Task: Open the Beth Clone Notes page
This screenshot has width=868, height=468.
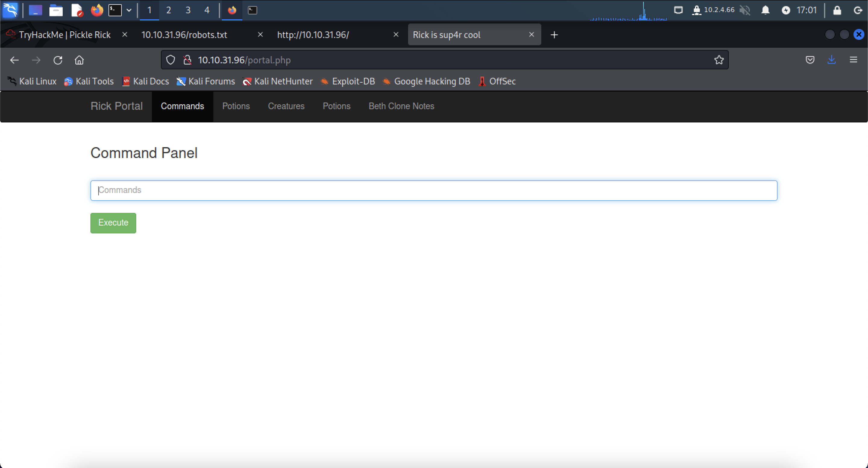Action: pyautogui.click(x=401, y=106)
